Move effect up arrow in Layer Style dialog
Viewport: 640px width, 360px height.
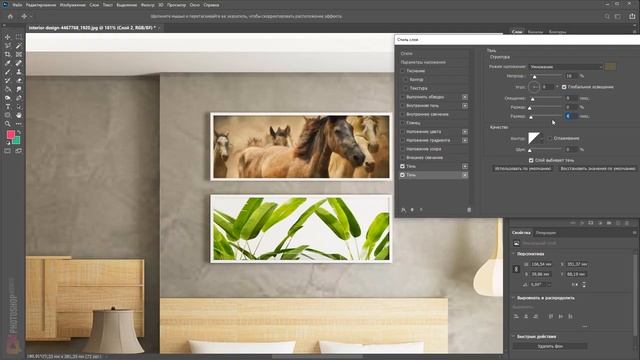412,210
